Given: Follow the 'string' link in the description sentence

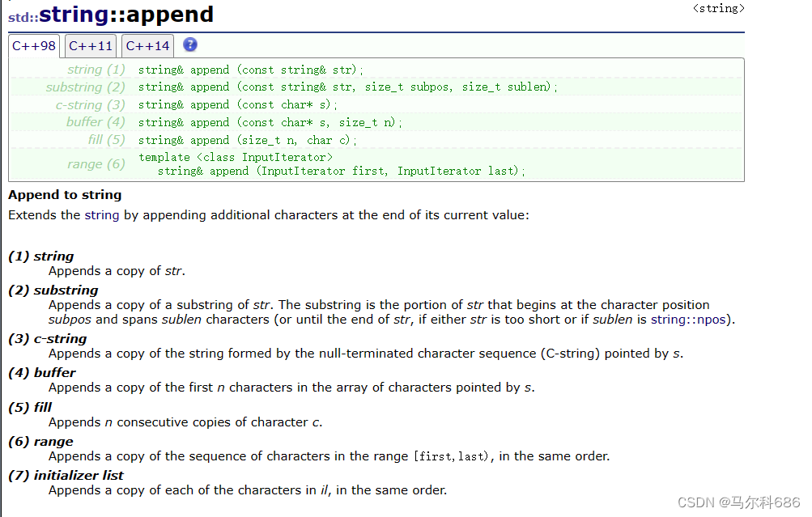Looking at the screenshot, I should coord(101,215).
